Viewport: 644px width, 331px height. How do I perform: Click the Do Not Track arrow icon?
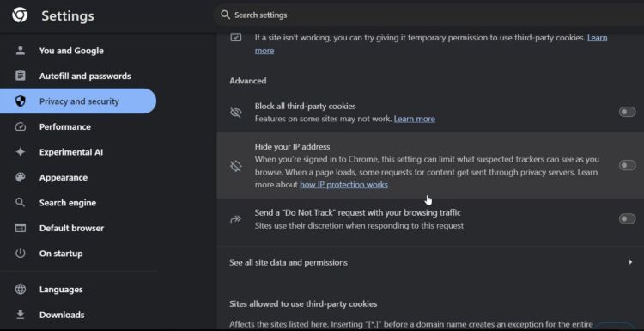click(236, 219)
